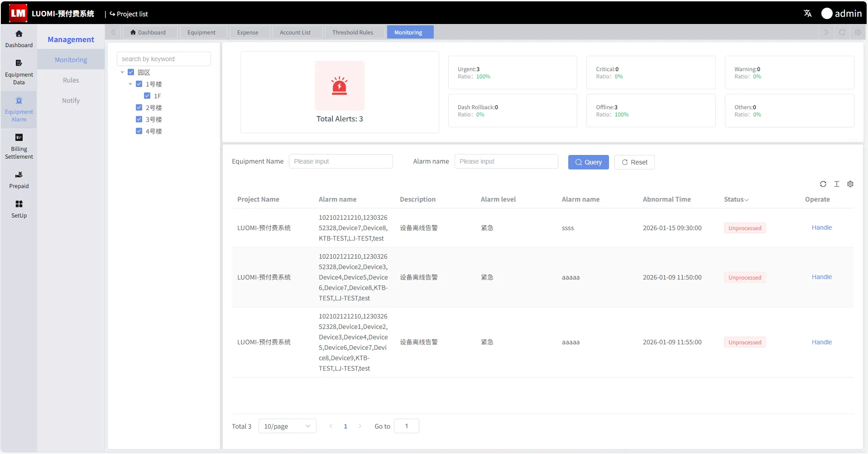This screenshot has height=454, width=868.
Task: Switch to the Threshold Rules tab
Action: tap(352, 33)
